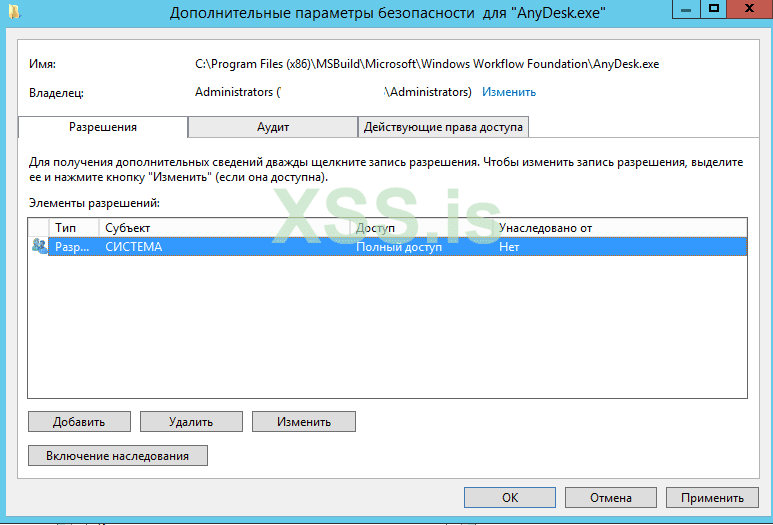
Task: Click the Нет inherited-from cell
Action: pos(509,247)
